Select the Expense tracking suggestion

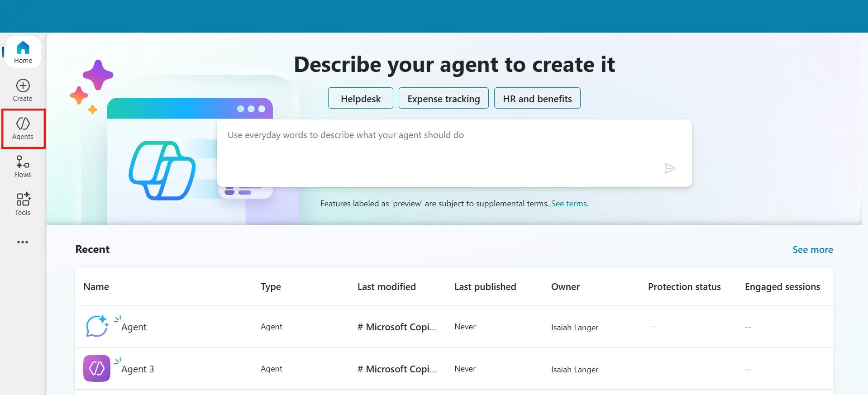tap(444, 99)
